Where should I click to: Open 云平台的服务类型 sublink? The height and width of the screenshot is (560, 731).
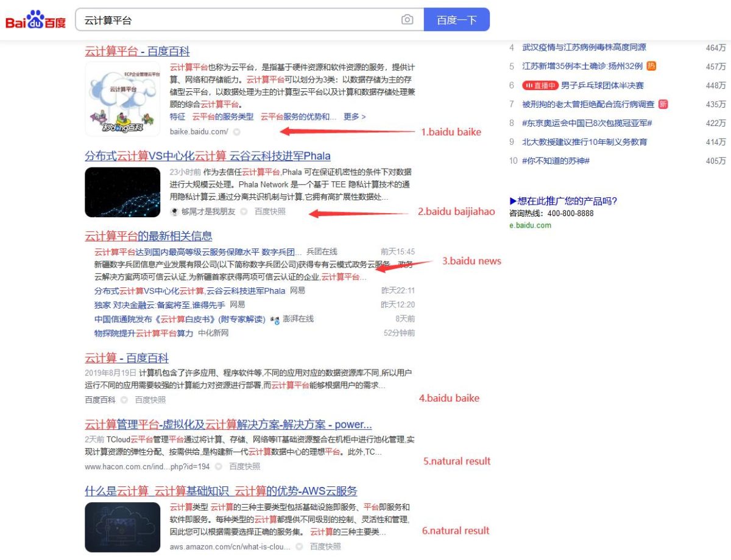(222, 116)
